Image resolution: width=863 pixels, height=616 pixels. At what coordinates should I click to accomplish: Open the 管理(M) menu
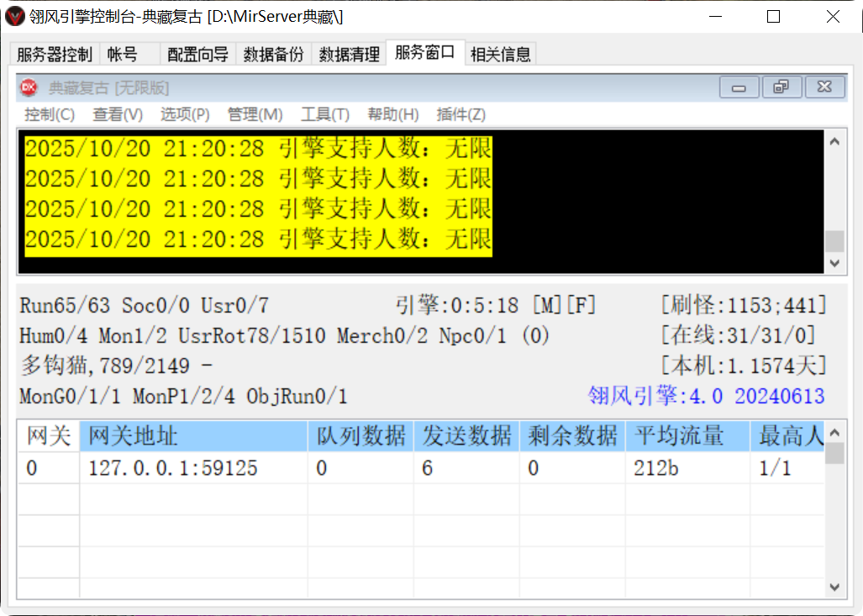[254, 114]
